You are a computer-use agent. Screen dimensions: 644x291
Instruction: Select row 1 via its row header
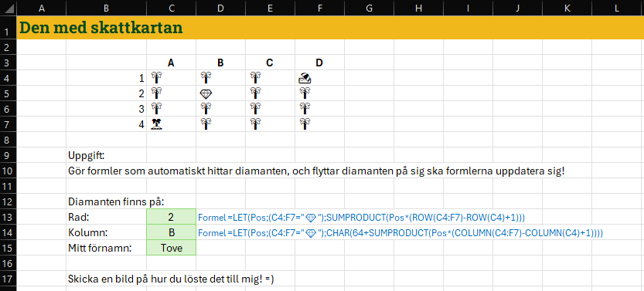pos(9,28)
